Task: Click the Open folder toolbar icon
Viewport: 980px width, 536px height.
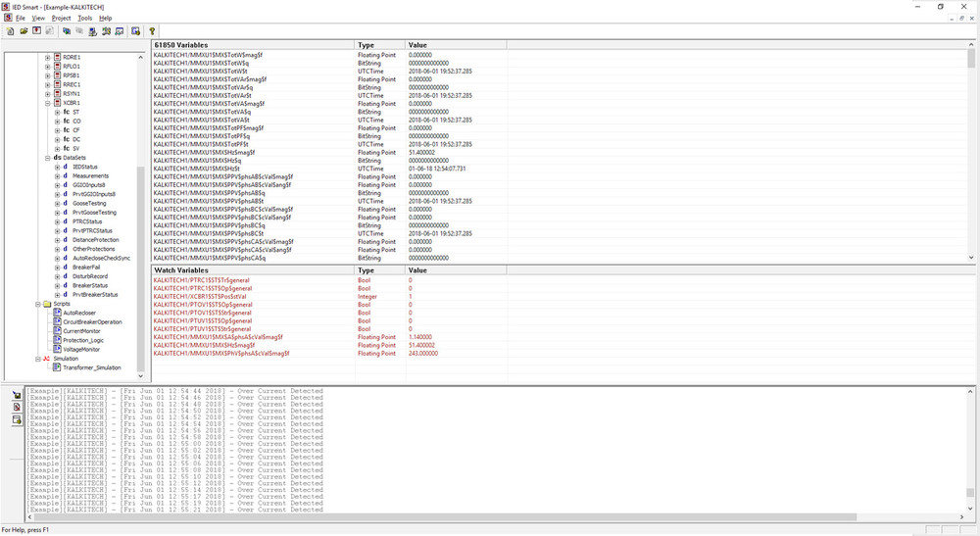Action: [x=23, y=31]
